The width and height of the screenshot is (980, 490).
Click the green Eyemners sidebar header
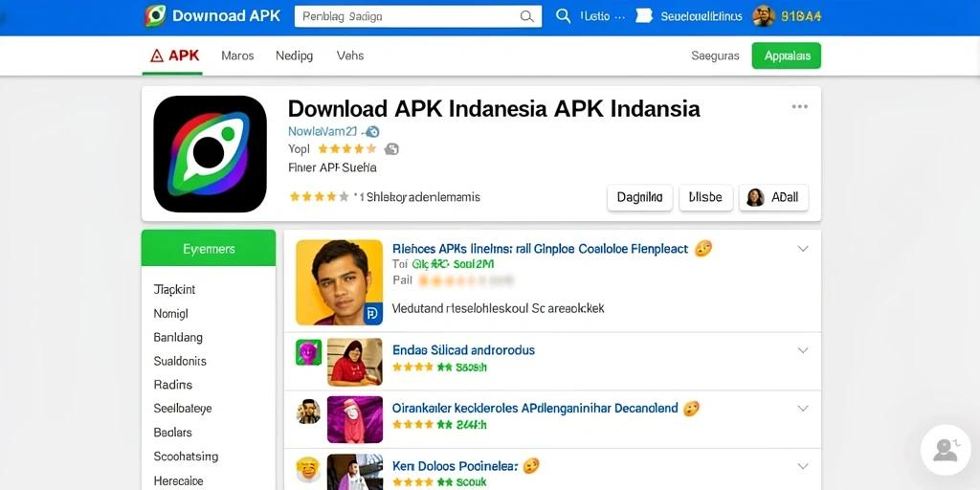point(208,248)
